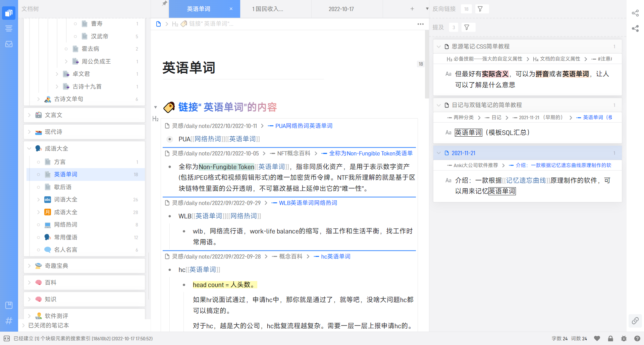
Task: Toggle the lock icon in status bar
Action: coord(610,339)
